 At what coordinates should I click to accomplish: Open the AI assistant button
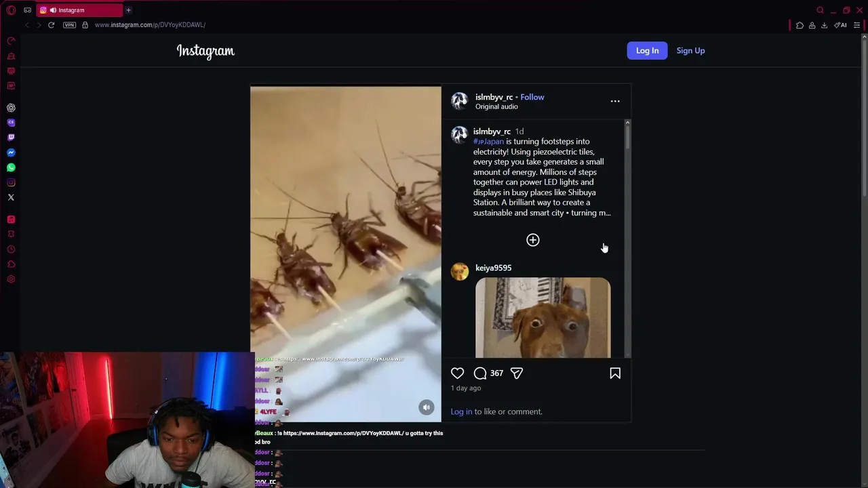tap(840, 25)
